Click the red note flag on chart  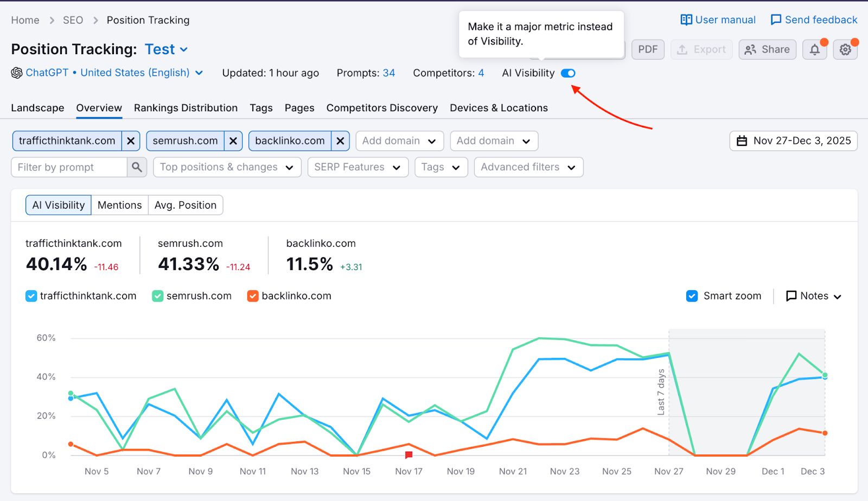(409, 455)
